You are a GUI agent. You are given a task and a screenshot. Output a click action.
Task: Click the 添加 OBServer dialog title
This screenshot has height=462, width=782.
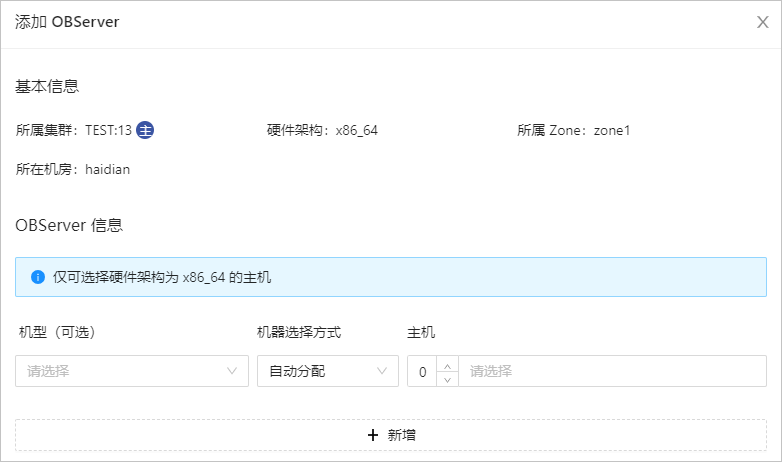pos(67,22)
